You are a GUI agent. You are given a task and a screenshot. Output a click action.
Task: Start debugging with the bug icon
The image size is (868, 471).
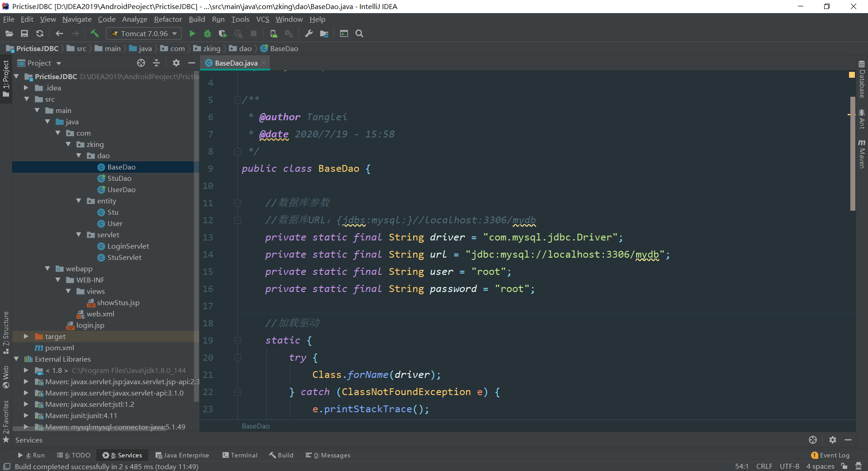coord(208,33)
